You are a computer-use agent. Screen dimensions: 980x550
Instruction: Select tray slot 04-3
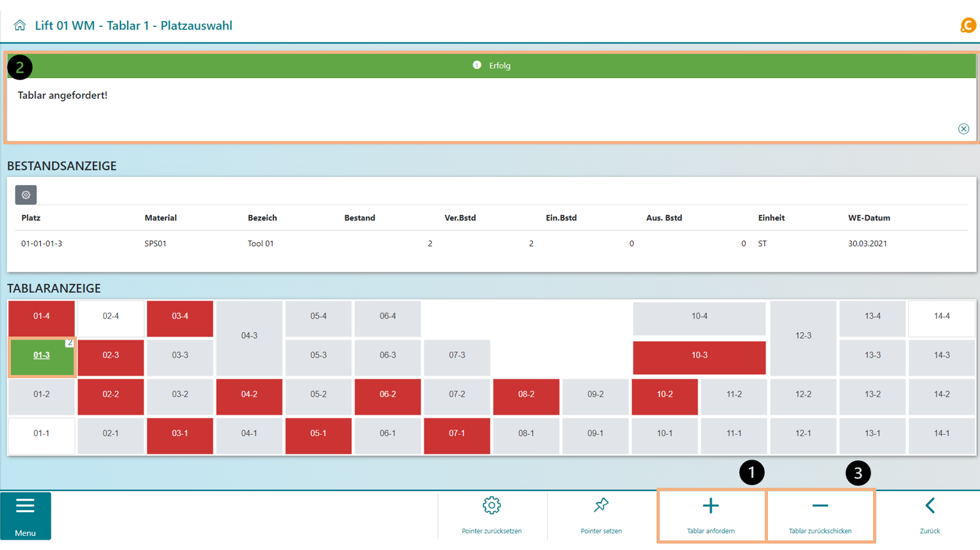click(249, 336)
